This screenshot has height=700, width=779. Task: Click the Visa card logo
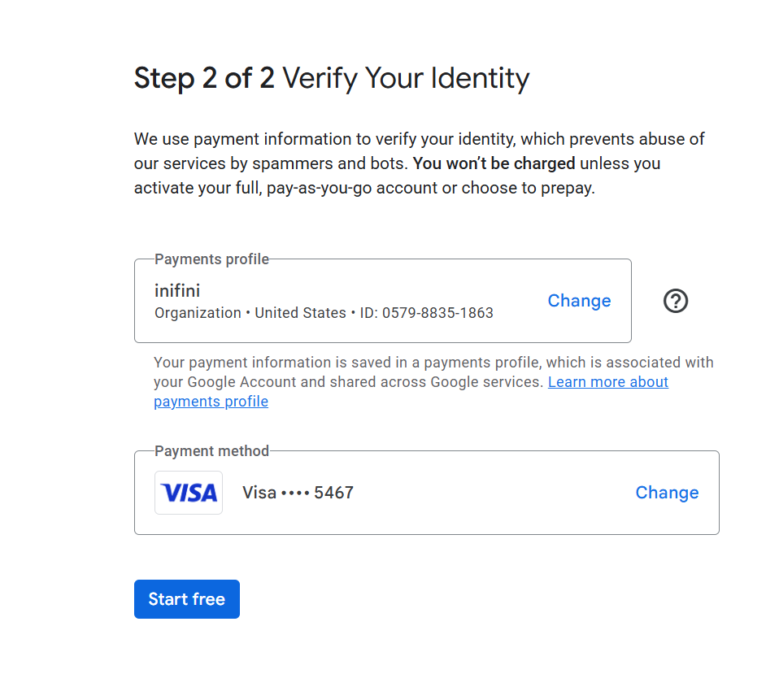point(189,493)
